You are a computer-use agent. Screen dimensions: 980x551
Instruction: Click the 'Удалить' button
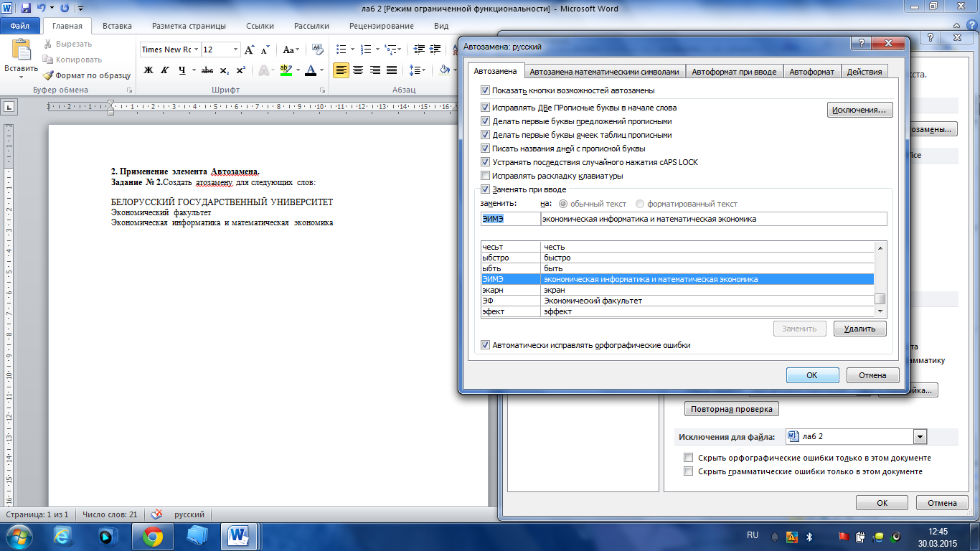click(x=859, y=329)
